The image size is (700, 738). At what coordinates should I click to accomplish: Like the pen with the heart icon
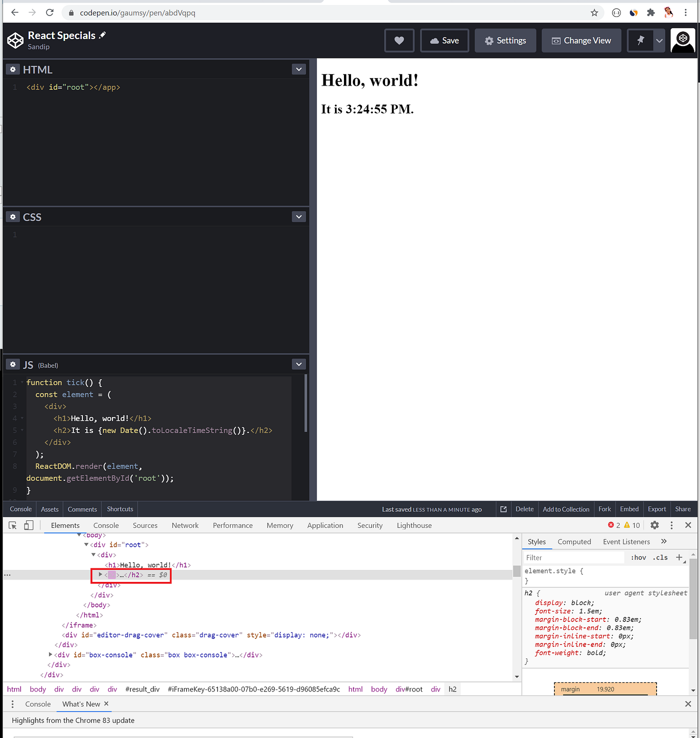(x=399, y=40)
